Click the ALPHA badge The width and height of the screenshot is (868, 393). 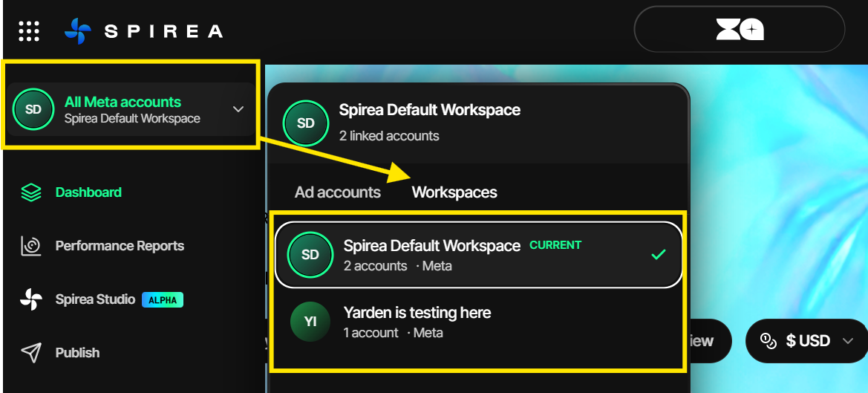(163, 300)
